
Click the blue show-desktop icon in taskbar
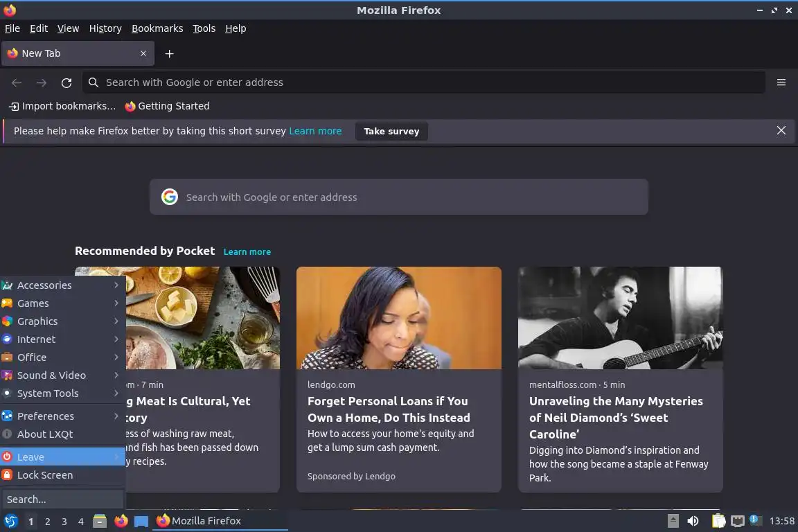tap(141, 522)
